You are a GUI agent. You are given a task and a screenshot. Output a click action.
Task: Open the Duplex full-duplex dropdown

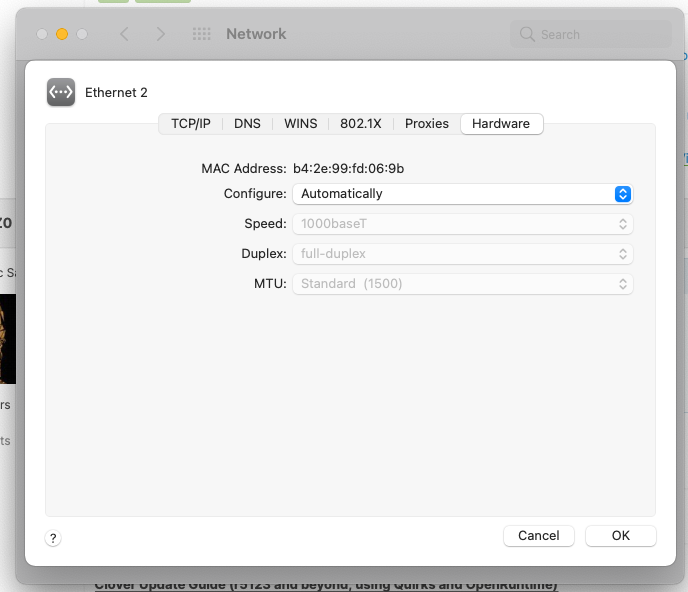462,254
